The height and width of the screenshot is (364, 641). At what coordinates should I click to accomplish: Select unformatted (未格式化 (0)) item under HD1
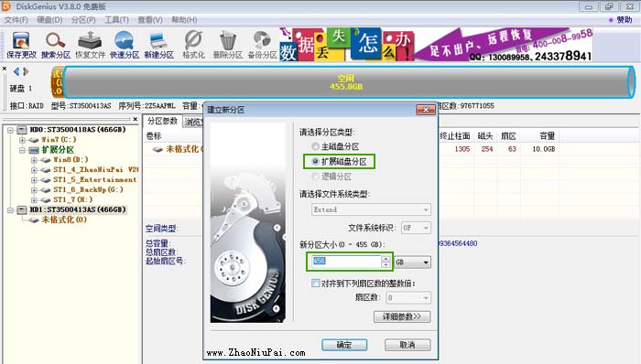[x=64, y=219]
